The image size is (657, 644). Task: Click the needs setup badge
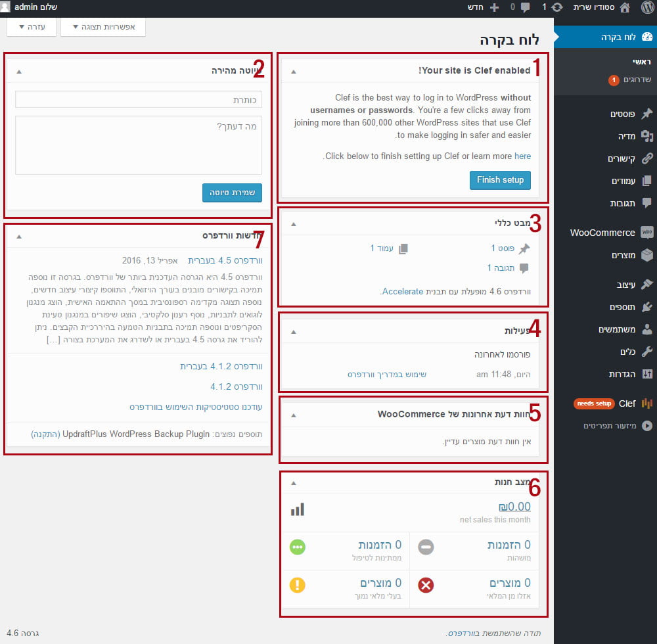[x=594, y=403]
